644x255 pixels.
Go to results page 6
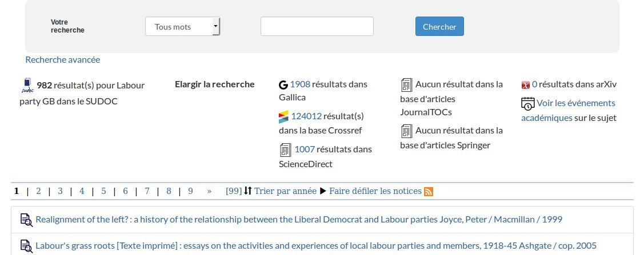[125, 191]
